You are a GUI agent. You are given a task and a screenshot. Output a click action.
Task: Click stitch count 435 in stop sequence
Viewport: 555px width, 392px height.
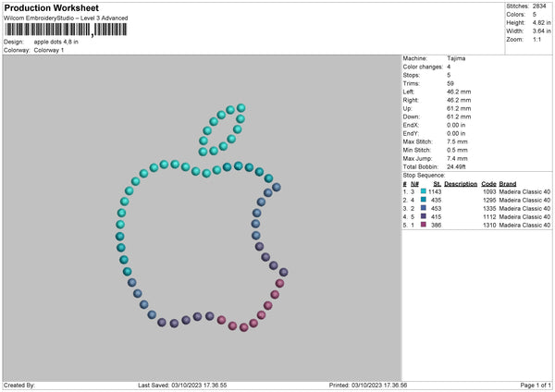(436, 201)
